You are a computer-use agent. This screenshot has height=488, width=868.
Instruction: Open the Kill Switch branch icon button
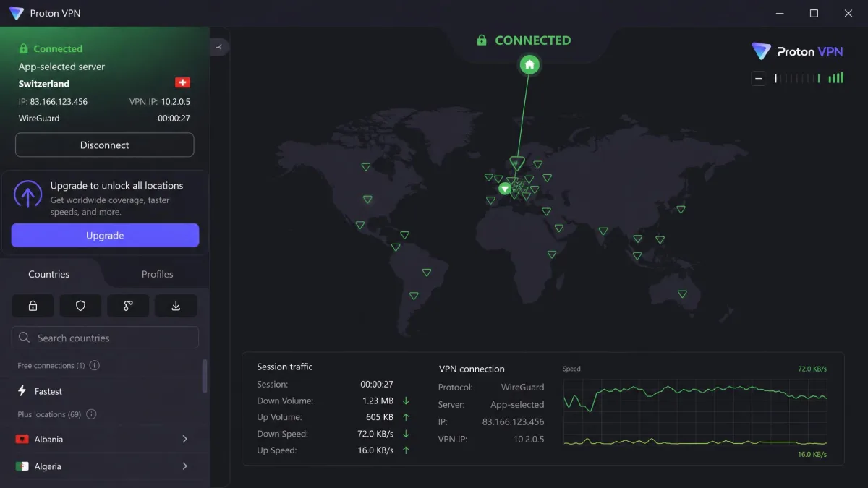[x=128, y=306]
